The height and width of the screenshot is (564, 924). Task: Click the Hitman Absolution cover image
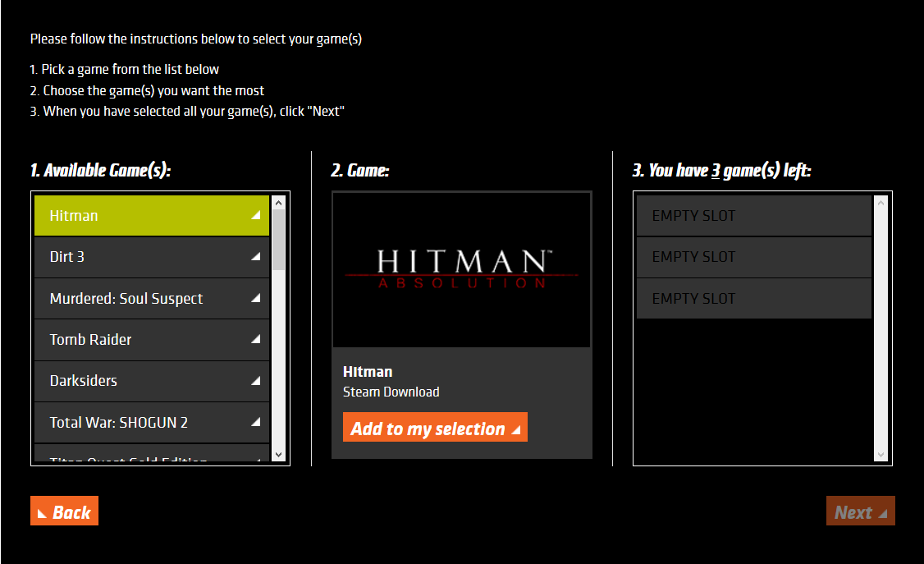coord(461,270)
